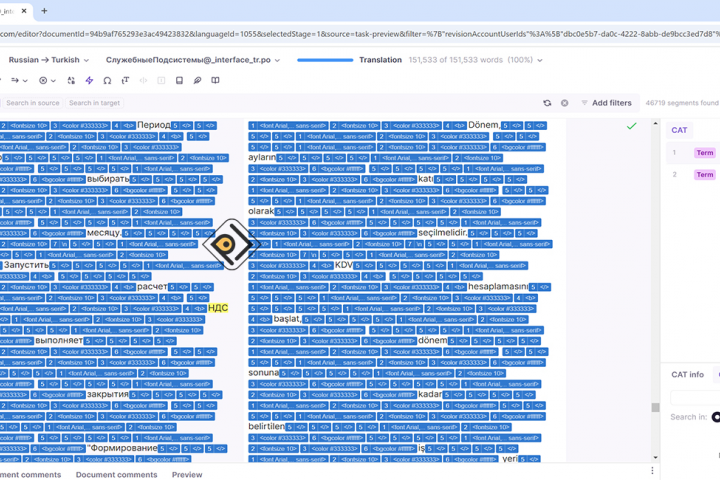The height and width of the screenshot is (480, 720).
Task: Click the word Запустить in source text
Action: [x=26, y=265]
